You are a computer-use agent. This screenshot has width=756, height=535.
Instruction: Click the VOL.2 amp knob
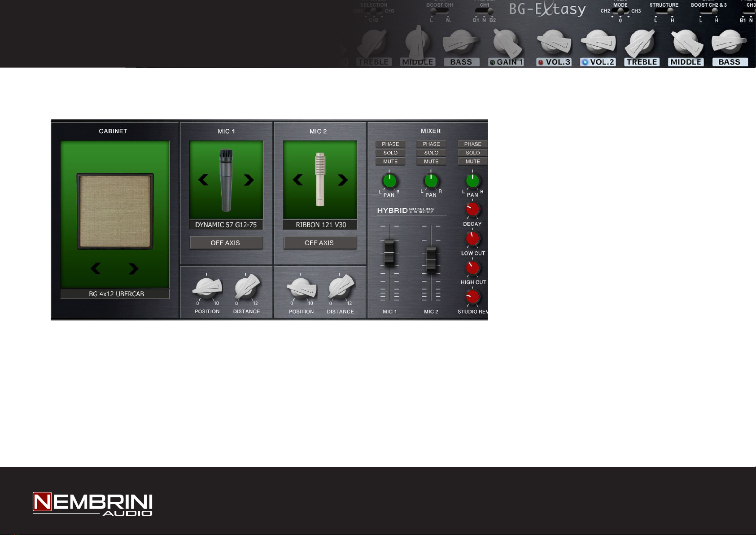click(x=598, y=43)
